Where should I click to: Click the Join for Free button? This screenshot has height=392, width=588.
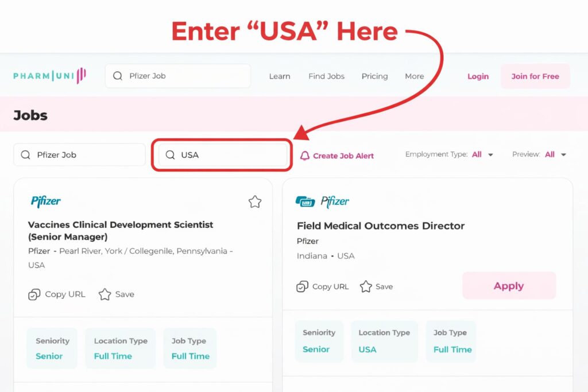[535, 76]
